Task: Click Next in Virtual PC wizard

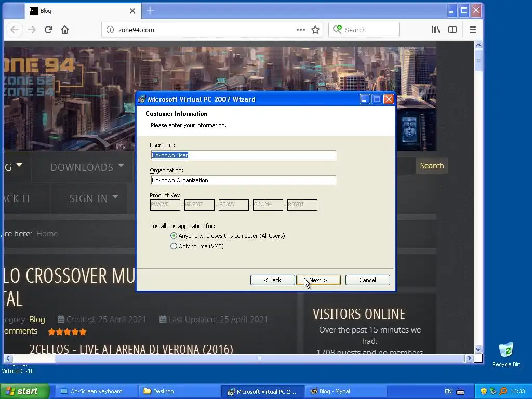Action: click(x=318, y=280)
